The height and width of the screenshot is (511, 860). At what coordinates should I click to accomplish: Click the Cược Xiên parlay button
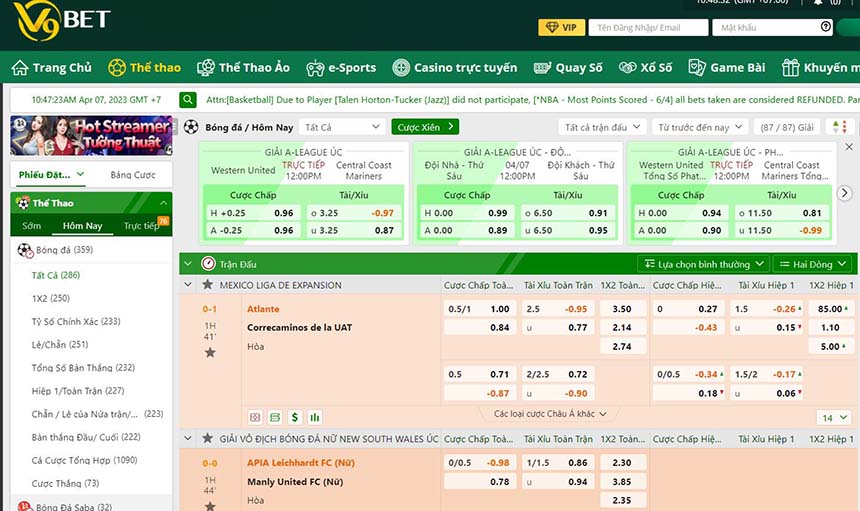pos(425,127)
